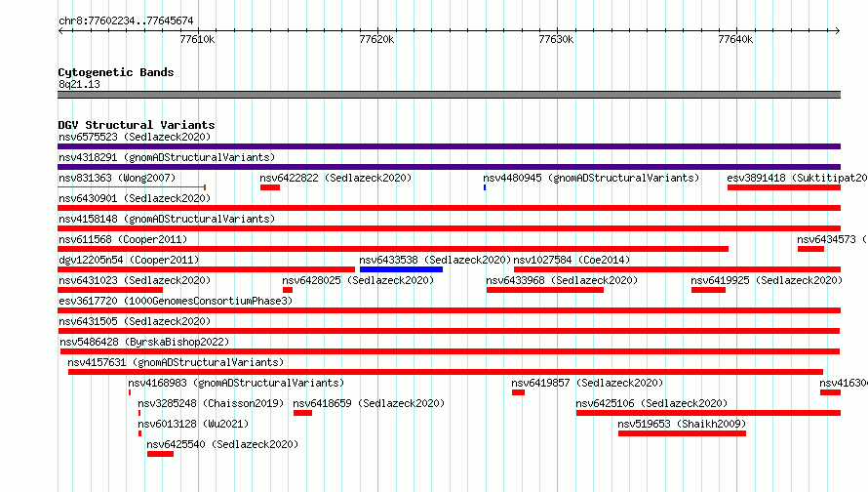Click the nsv6575523 (Sedlazeck2020) variant label
Viewport: 868px width, 492px height.
click(135, 137)
